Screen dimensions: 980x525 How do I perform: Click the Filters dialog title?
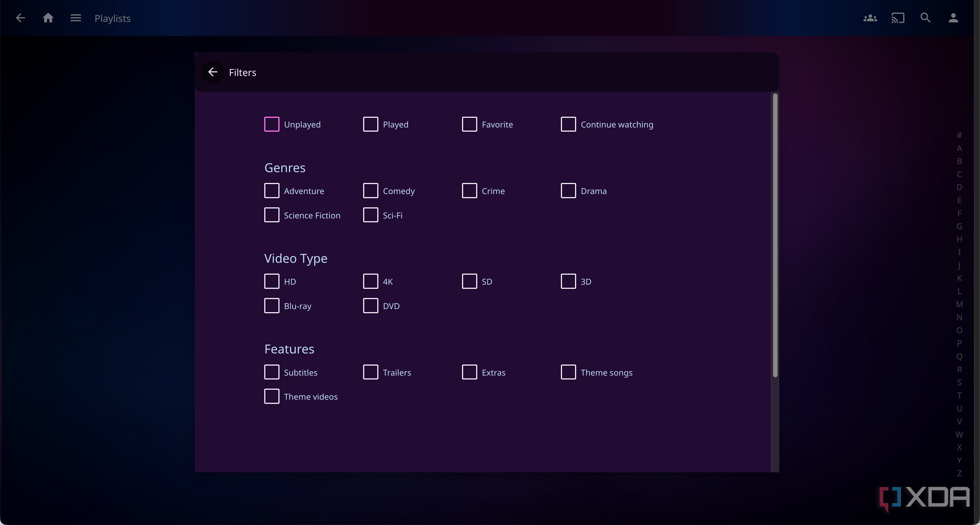pos(243,72)
